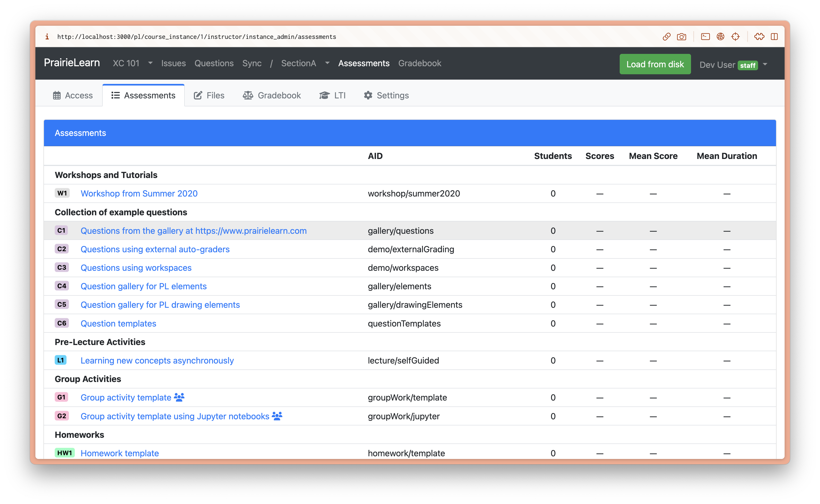
Task: Open Questions using external auto-graders
Action: (155, 249)
